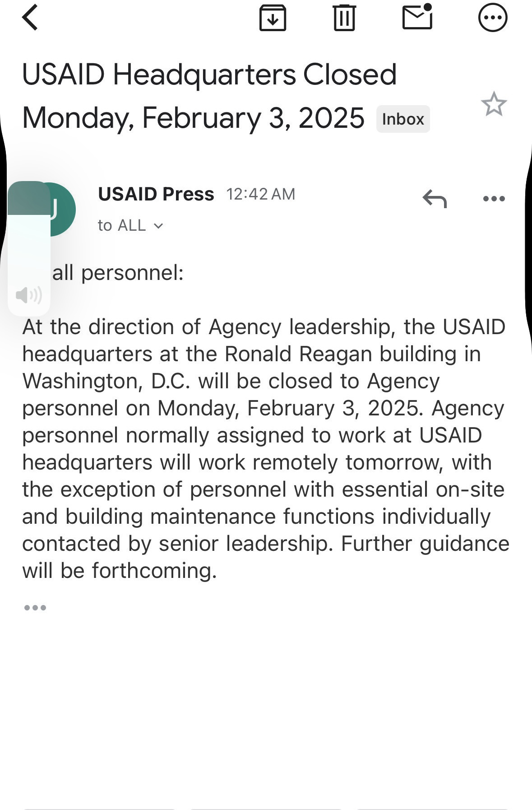
Task: Mark email as unread
Action: point(417,17)
